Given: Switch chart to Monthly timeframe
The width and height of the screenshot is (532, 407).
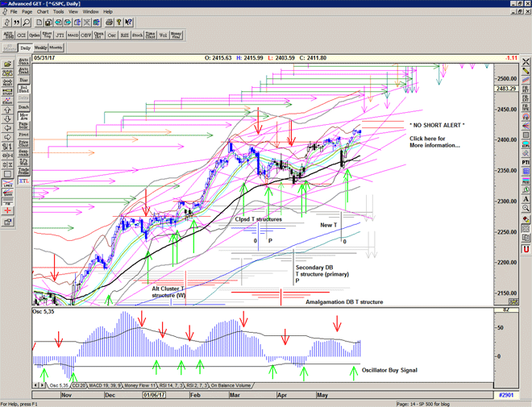Looking at the screenshot, I should pyautogui.click(x=56, y=48).
